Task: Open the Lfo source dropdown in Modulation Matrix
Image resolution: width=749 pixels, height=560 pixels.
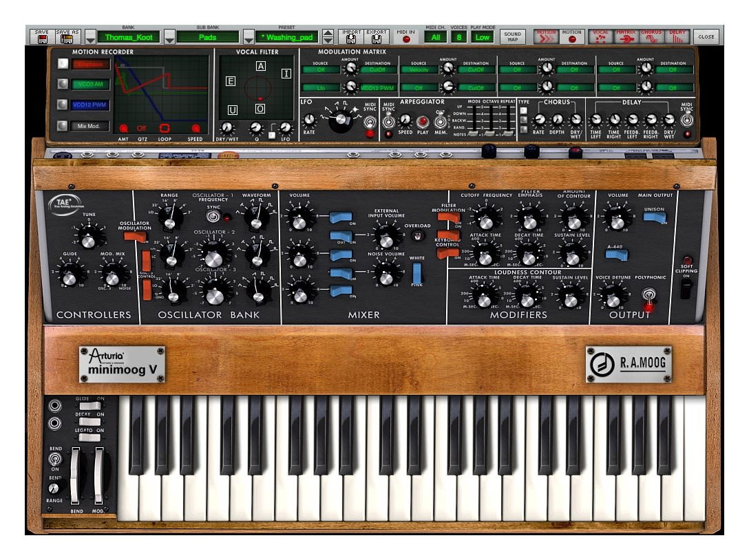Action: pos(321,88)
